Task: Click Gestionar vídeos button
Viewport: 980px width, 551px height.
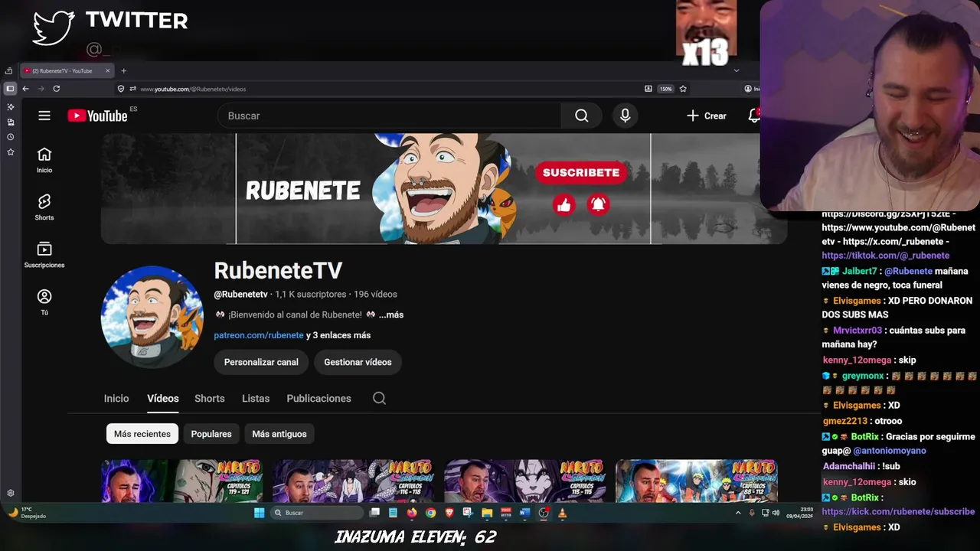Action: click(x=358, y=362)
